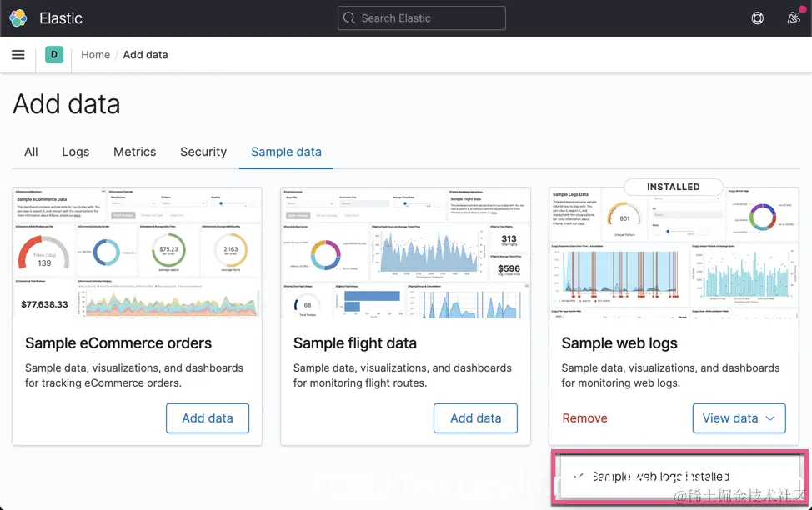The height and width of the screenshot is (510, 812).
Task: Add data for Sample flight data
Action: (475, 418)
